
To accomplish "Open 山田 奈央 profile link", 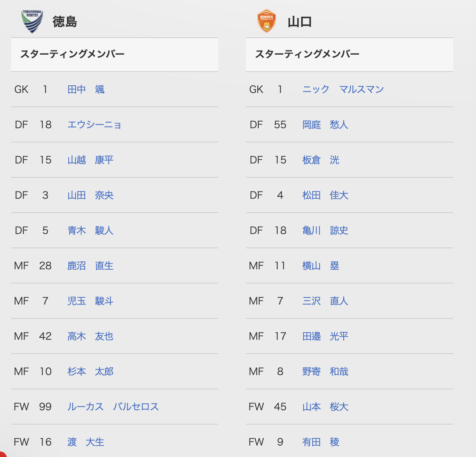I will tap(91, 195).
